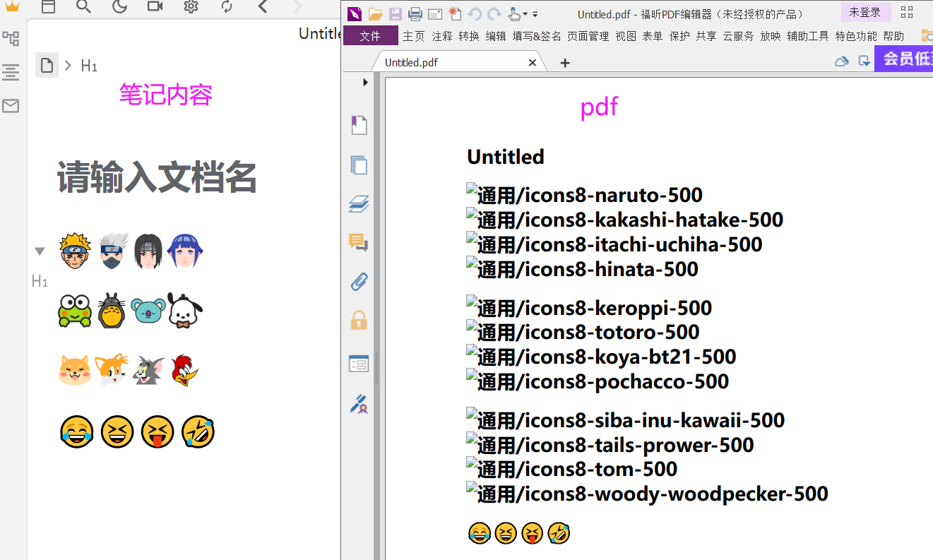Open the digital Signatures panel in Foxit sidebar
The height and width of the screenshot is (560, 933).
359,404
